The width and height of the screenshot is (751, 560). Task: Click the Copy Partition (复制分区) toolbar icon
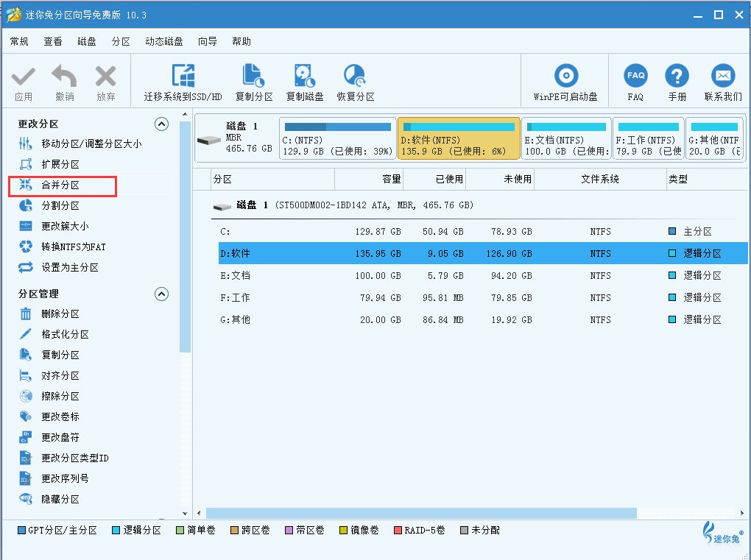coord(254,76)
